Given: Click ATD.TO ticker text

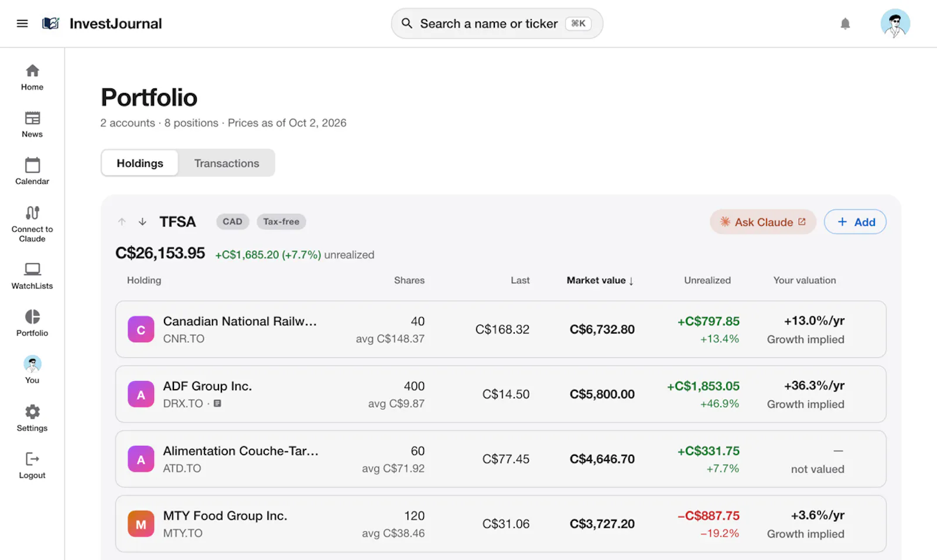Looking at the screenshot, I should [182, 469].
